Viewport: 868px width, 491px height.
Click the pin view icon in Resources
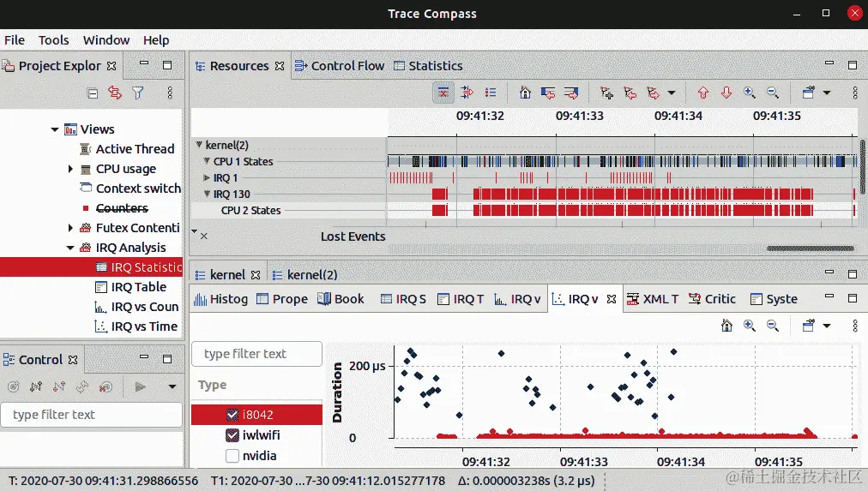click(809, 93)
